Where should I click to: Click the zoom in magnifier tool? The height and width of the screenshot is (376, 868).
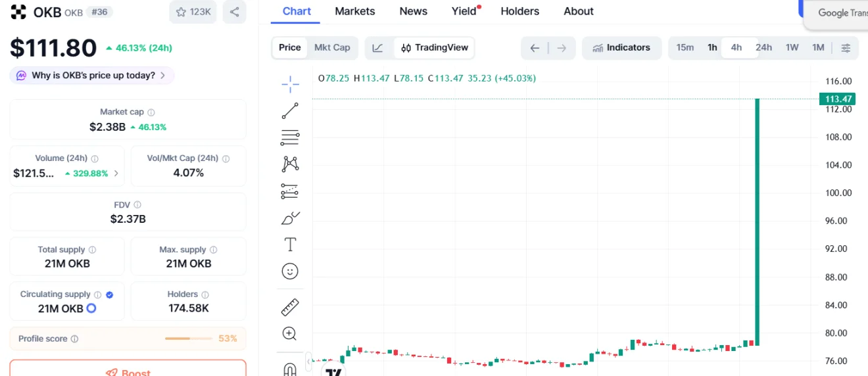pos(290,333)
